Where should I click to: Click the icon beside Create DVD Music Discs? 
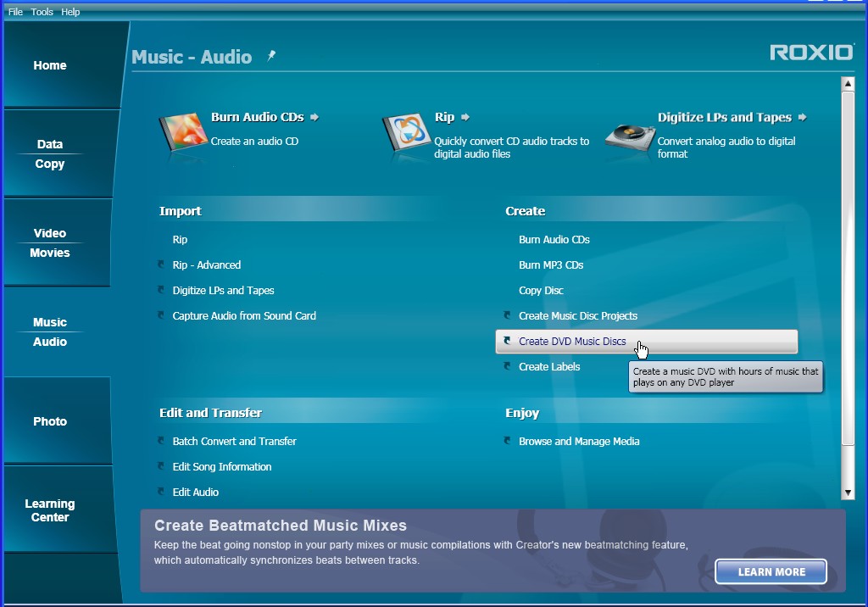[507, 341]
